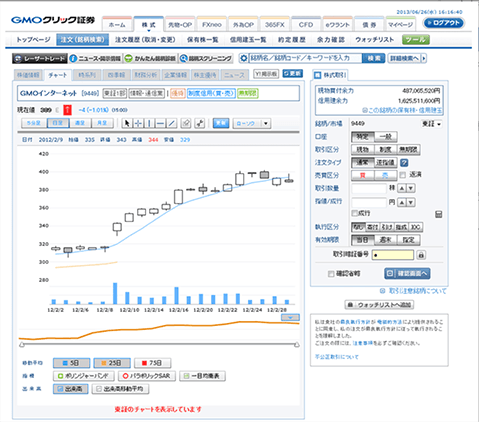
Task: Click the ログアウト logout button
Action: click(x=443, y=23)
